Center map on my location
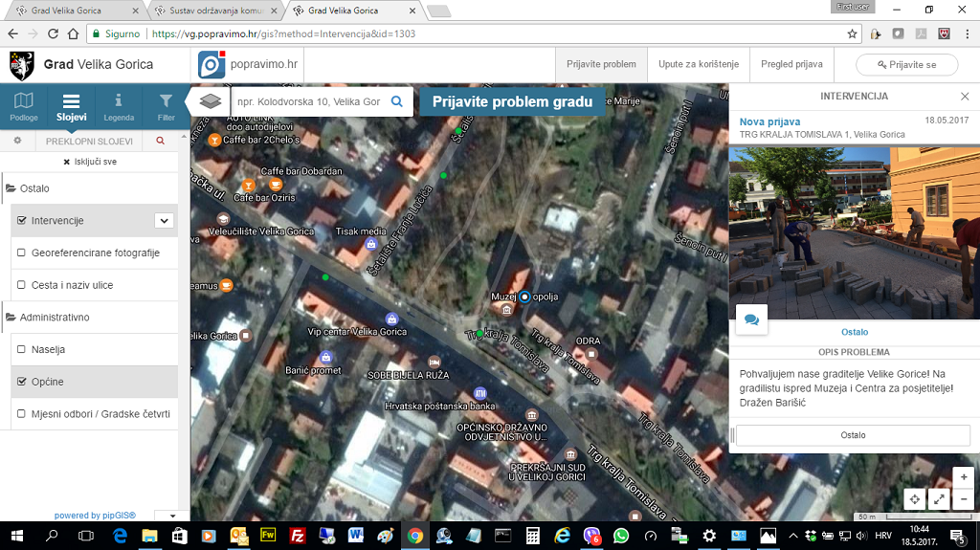This screenshot has width=980, height=550. tap(914, 498)
